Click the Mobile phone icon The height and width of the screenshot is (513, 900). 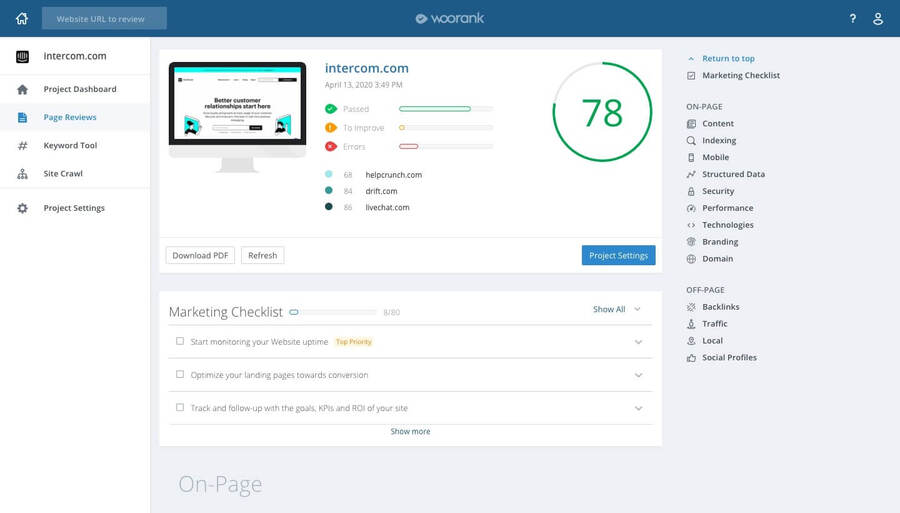[691, 157]
